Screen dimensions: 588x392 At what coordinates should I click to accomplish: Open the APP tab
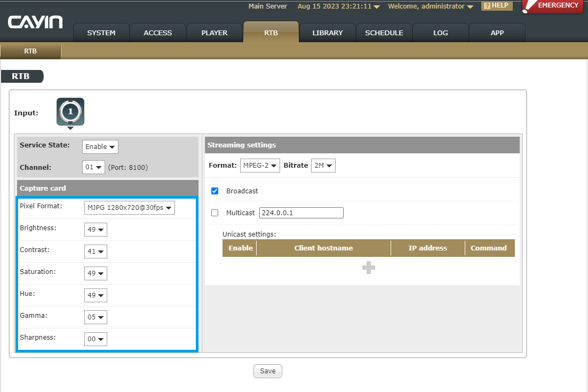coord(497,33)
